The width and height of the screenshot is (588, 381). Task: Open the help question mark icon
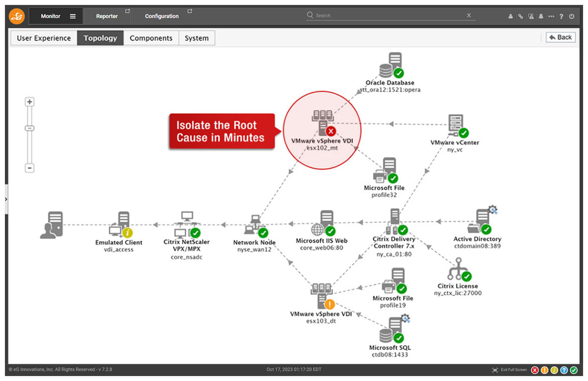pyautogui.click(x=562, y=16)
